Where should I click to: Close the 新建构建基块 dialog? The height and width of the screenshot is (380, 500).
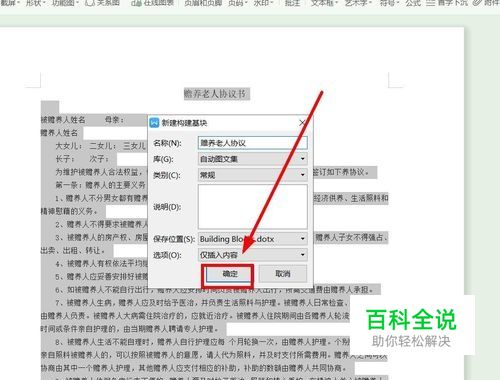point(302,123)
